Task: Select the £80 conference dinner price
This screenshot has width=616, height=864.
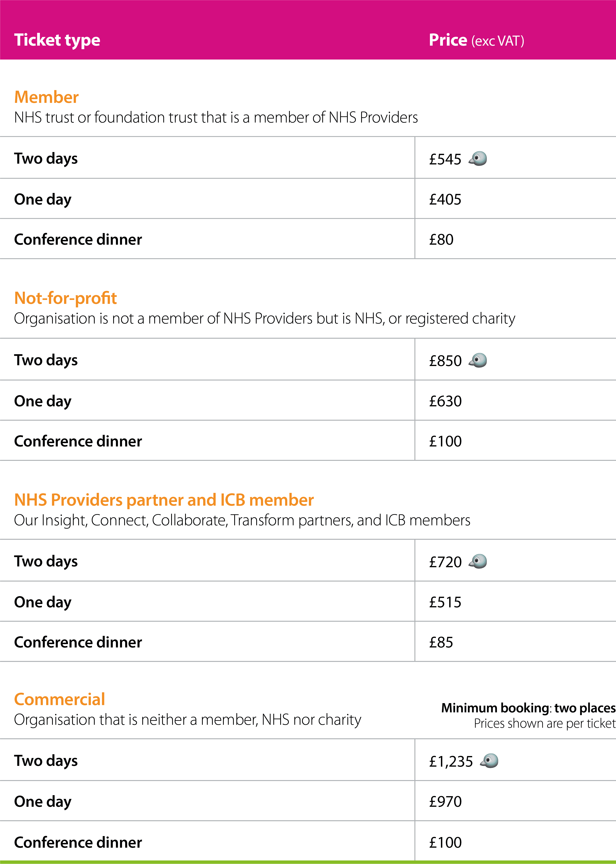Action: (441, 240)
